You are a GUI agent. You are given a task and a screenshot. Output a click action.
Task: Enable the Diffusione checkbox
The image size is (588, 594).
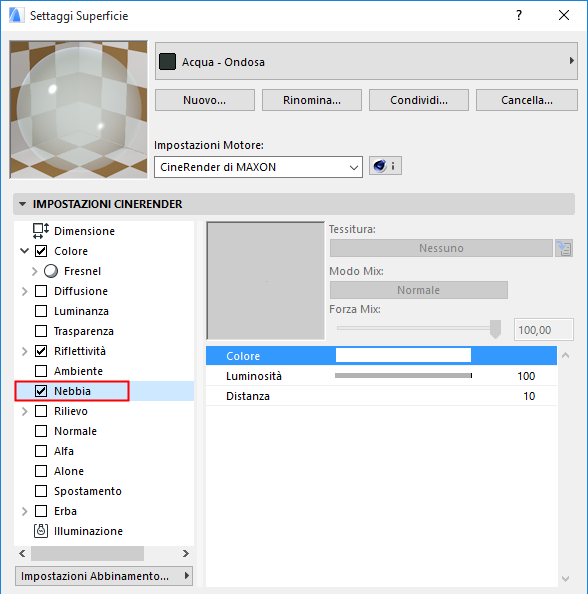41,291
